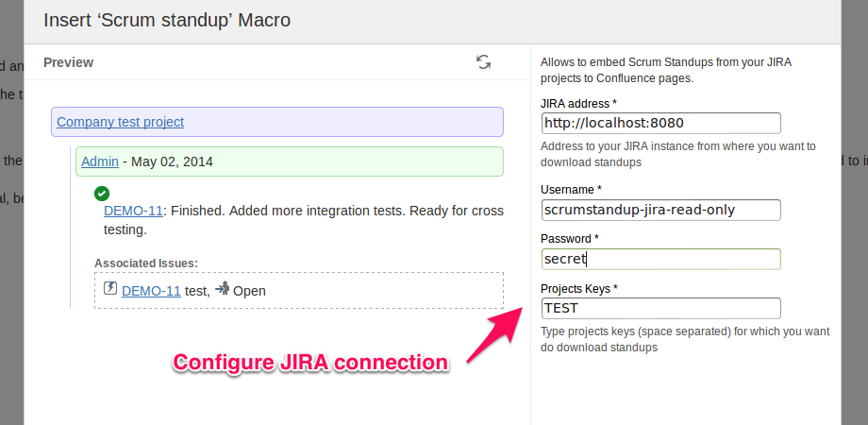Click the 'Type projects keys' help text
Image resolution: width=868 pixels, height=425 pixels.
(x=685, y=340)
